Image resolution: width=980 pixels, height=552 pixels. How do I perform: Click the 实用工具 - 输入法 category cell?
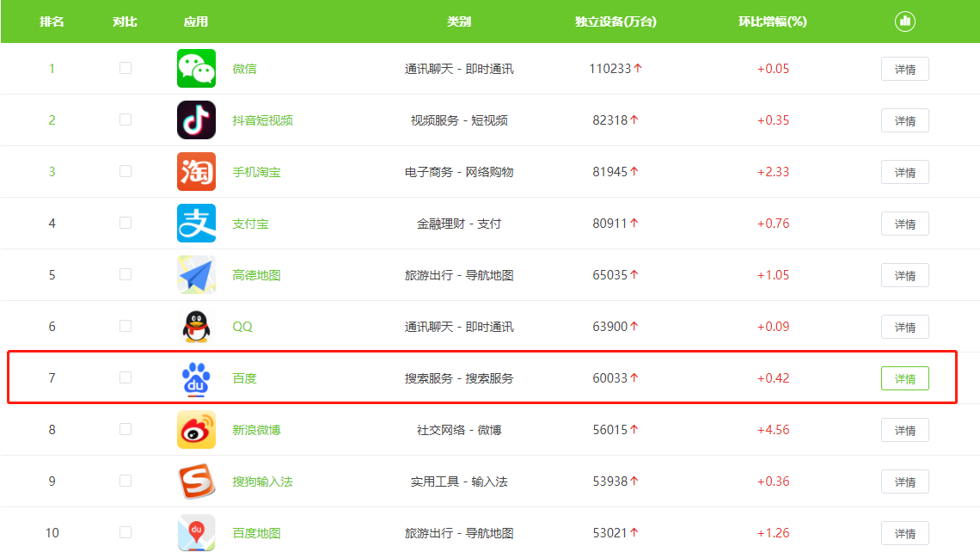[459, 481]
